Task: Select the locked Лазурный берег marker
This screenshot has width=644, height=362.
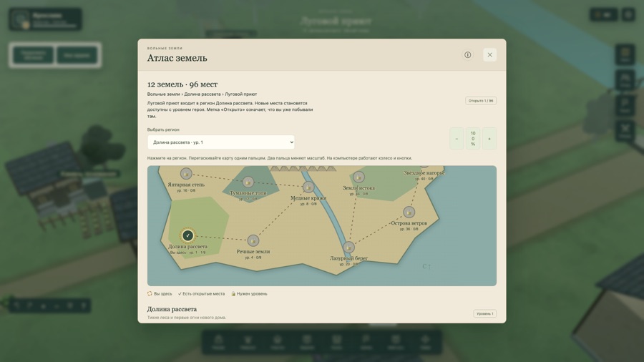Action: [348, 248]
